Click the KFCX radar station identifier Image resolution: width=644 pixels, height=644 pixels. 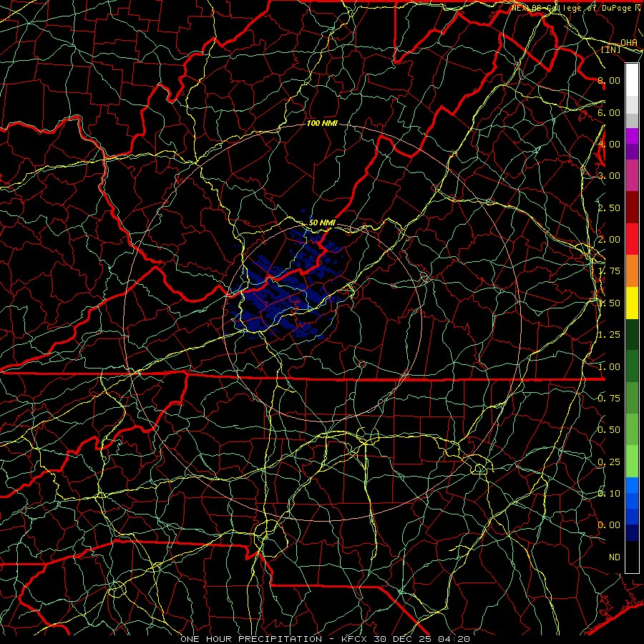[x=355, y=639]
